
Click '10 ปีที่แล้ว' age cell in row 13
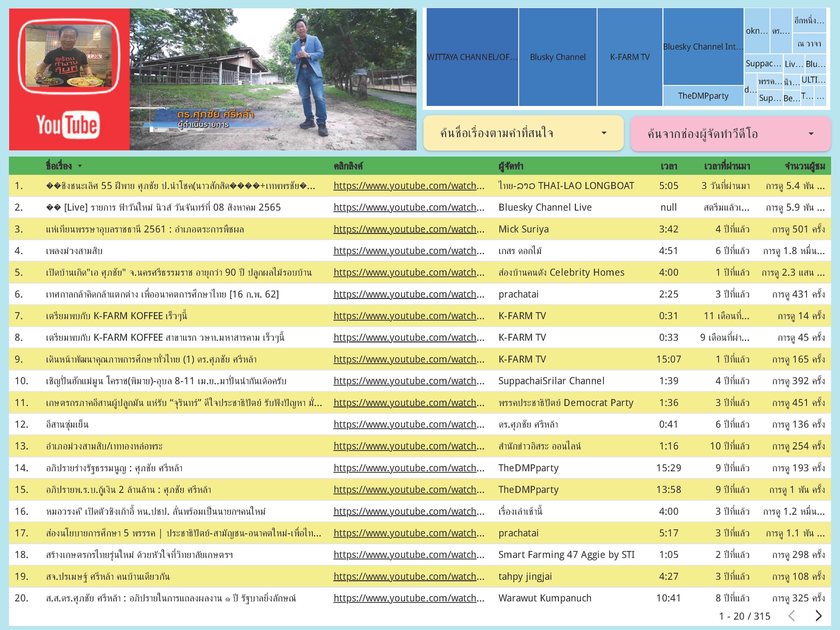click(730, 446)
